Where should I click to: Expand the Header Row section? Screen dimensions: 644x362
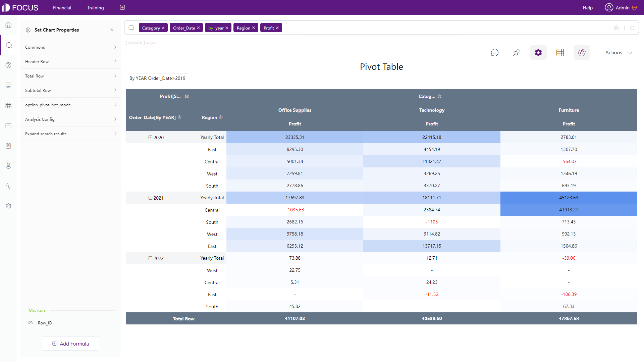(70, 61)
